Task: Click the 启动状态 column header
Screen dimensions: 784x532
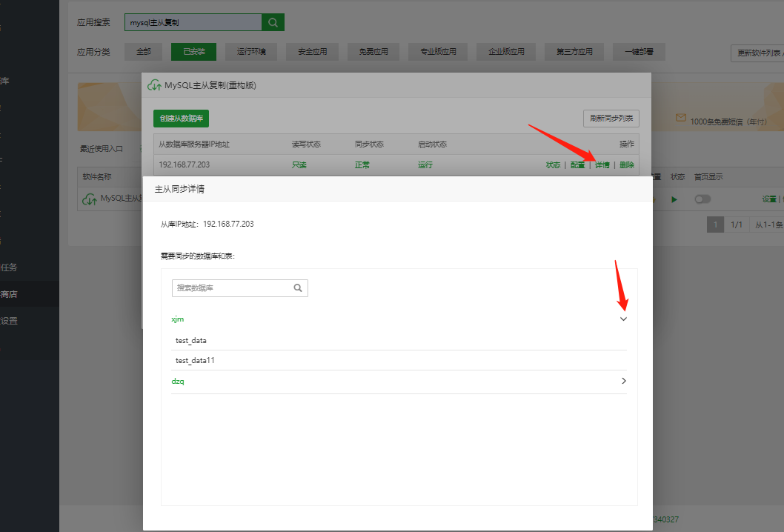Action: coord(432,144)
